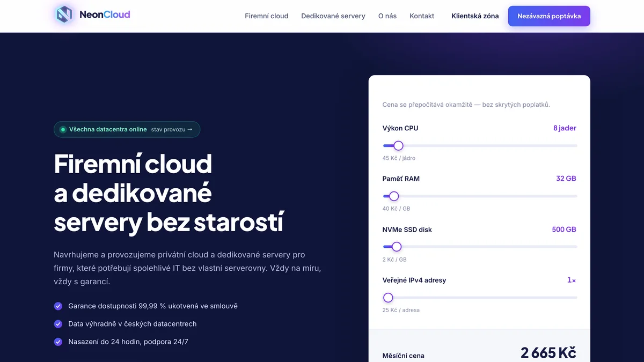Click the Měsíční cena label
644x362 pixels.
tap(403, 356)
